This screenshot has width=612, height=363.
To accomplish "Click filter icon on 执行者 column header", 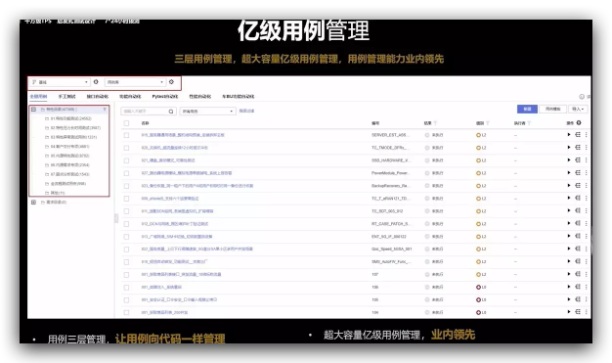I will point(529,123).
